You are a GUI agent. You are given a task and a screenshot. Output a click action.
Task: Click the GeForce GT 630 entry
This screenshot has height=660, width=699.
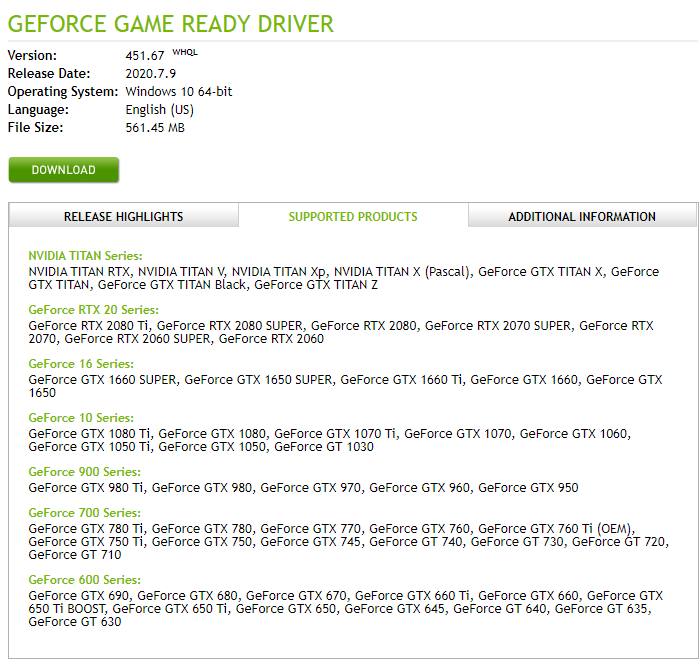(x=75, y=622)
